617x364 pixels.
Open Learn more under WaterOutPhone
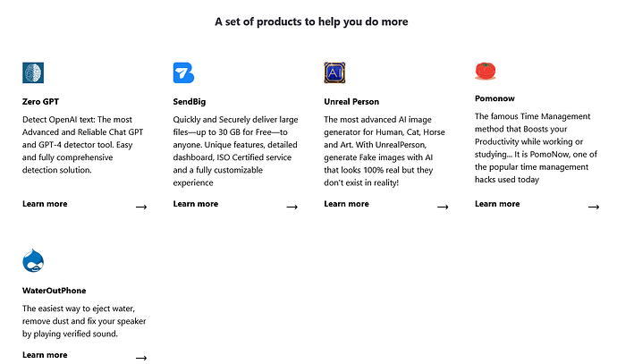tap(45, 355)
